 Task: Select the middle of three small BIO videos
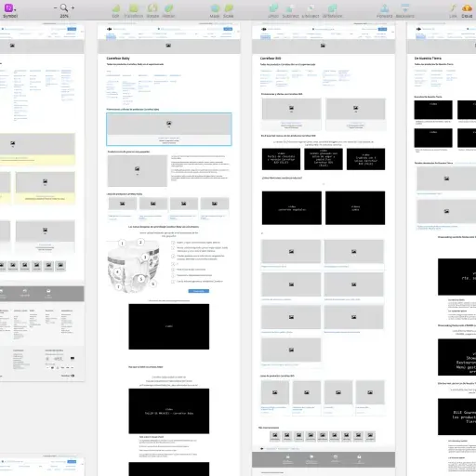coord(324,159)
